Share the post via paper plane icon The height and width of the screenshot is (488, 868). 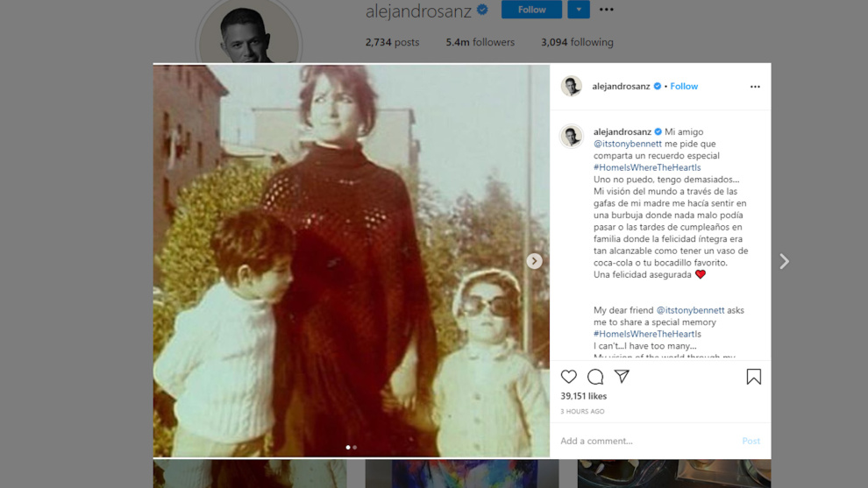click(x=622, y=376)
